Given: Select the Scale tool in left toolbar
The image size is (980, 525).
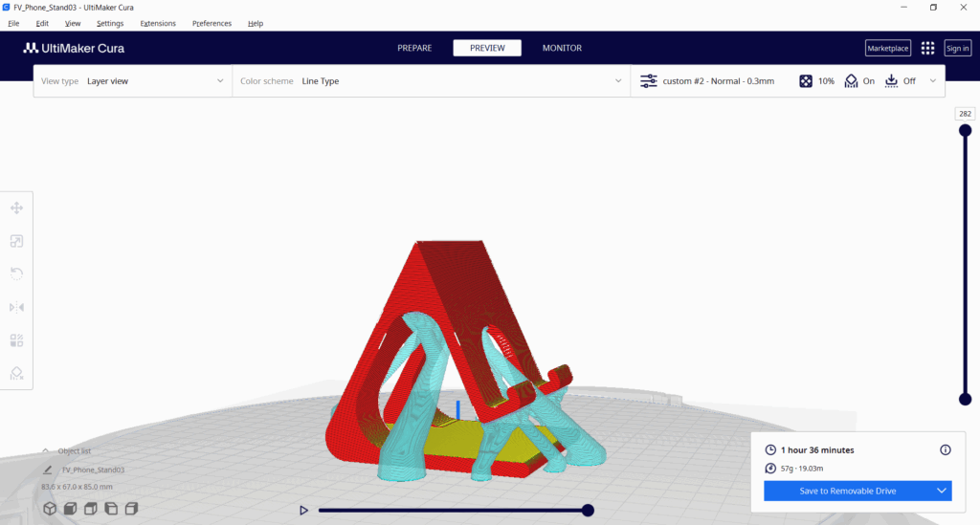Looking at the screenshot, I should pyautogui.click(x=17, y=241).
